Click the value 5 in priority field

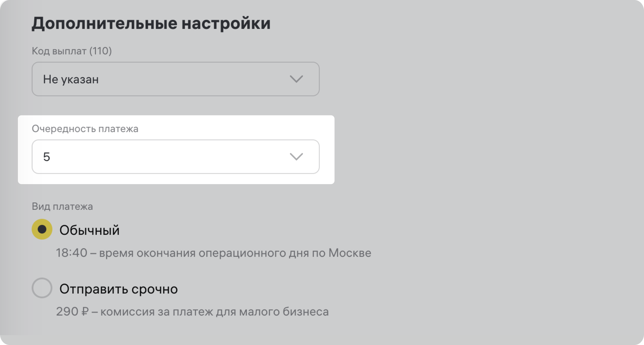tap(47, 157)
